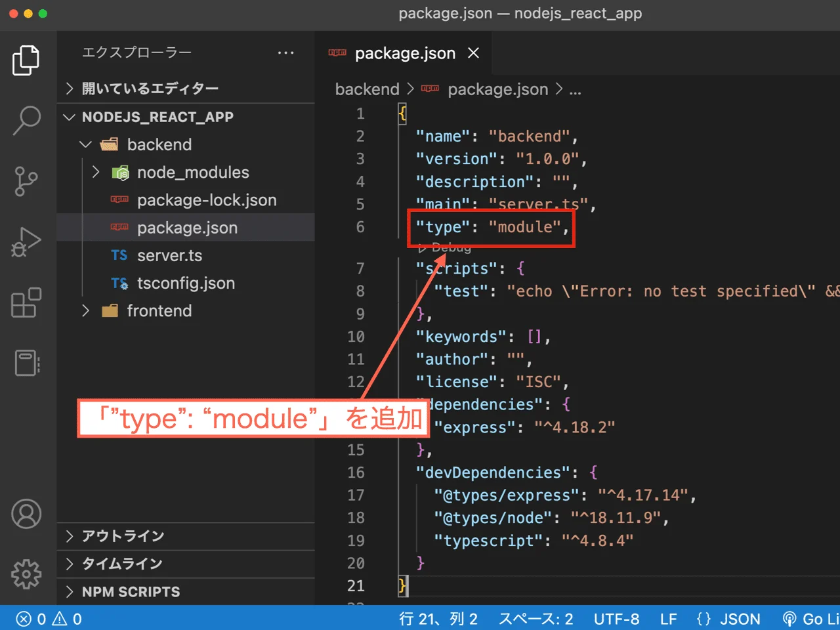Click the indentation setting showing Spaces: 2
This screenshot has width=840, height=630.
point(535,618)
